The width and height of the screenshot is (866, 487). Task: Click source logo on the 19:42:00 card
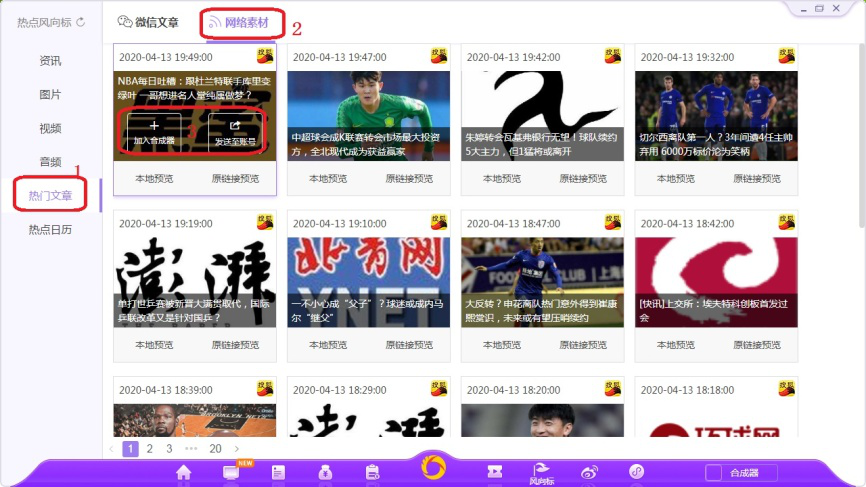(612, 56)
